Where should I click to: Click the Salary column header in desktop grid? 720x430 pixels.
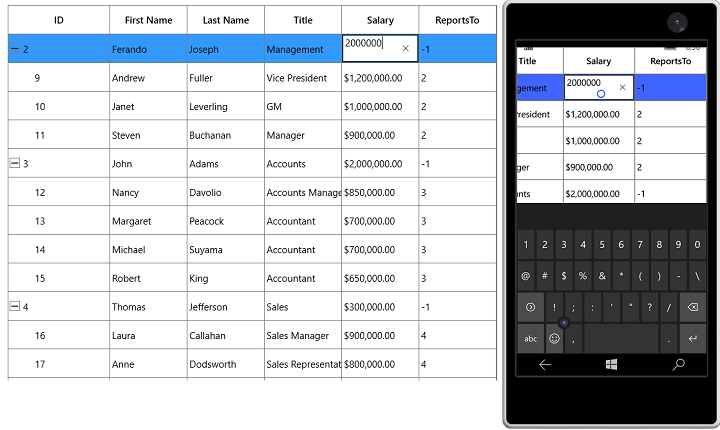click(380, 20)
